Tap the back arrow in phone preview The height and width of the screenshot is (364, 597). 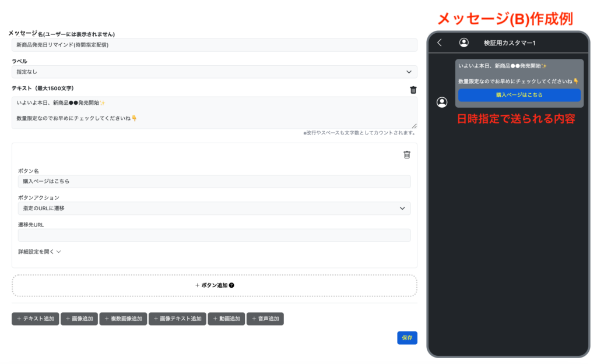tap(440, 43)
